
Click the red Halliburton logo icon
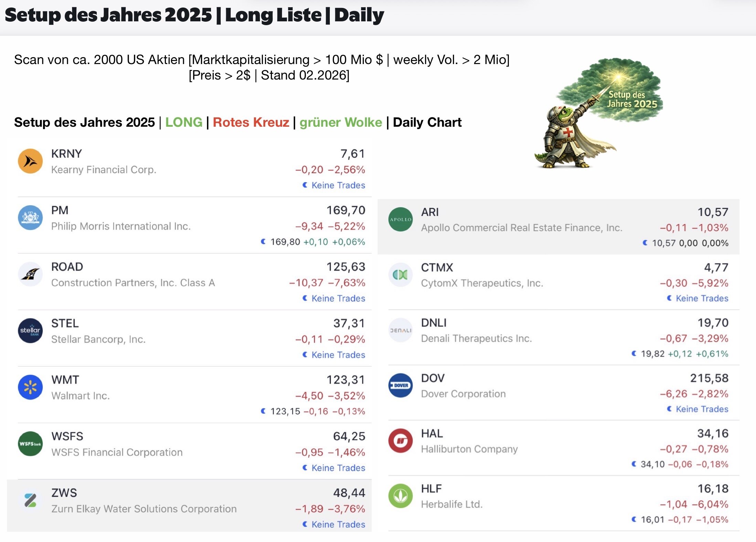click(400, 440)
